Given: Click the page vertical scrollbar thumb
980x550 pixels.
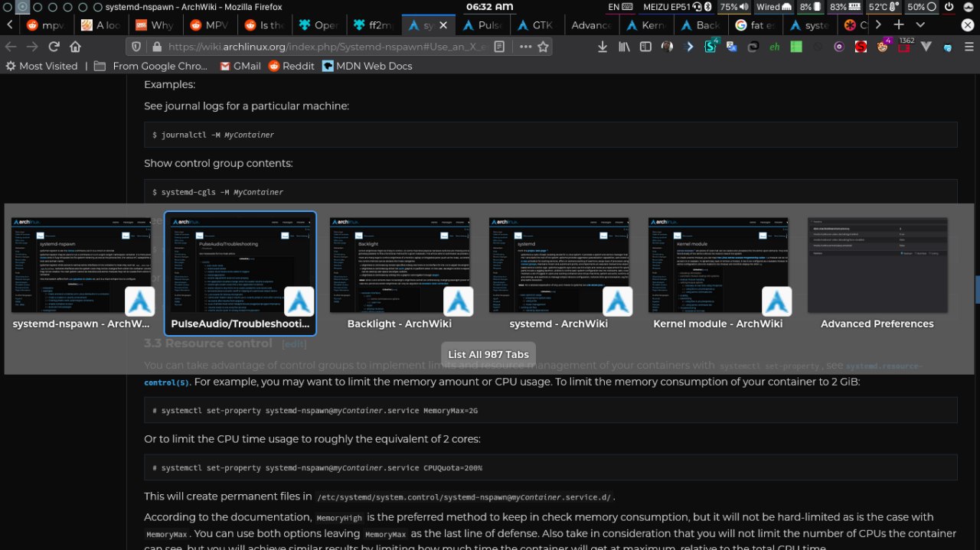Looking at the screenshot, I should 976,289.
